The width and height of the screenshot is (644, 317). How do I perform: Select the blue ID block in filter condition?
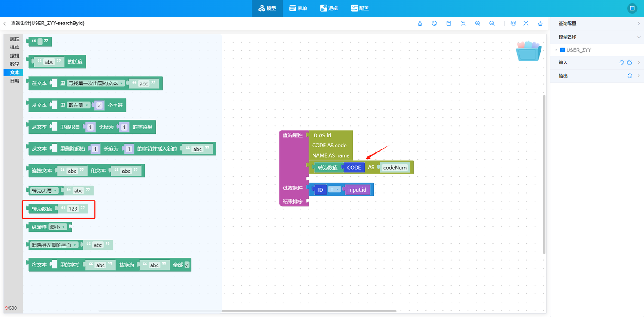(x=320, y=189)
